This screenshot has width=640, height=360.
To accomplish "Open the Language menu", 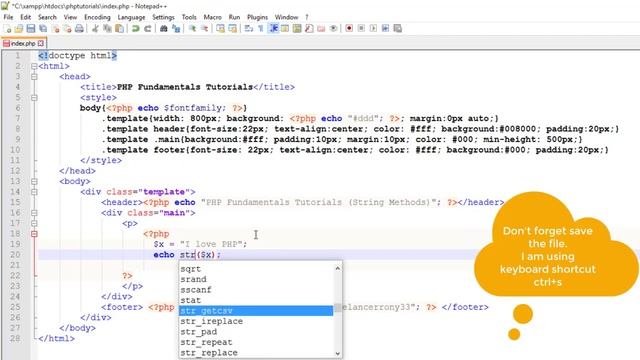I will 131,17.
